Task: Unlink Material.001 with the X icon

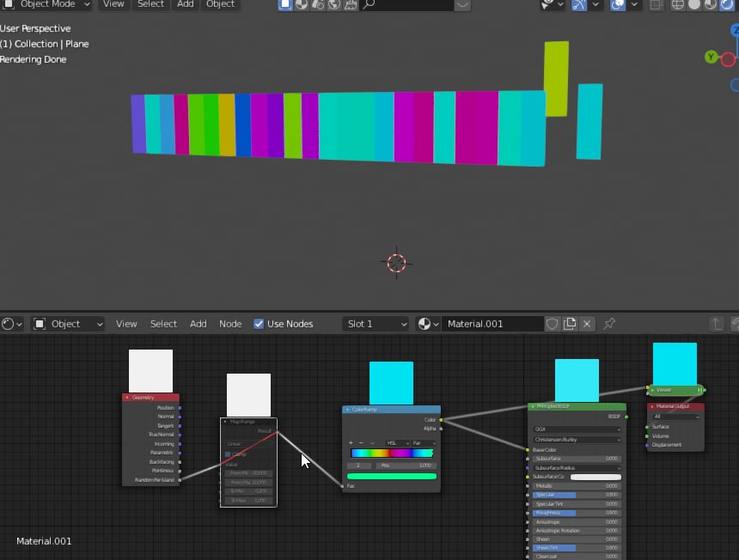Action: (x=587, y=324)
